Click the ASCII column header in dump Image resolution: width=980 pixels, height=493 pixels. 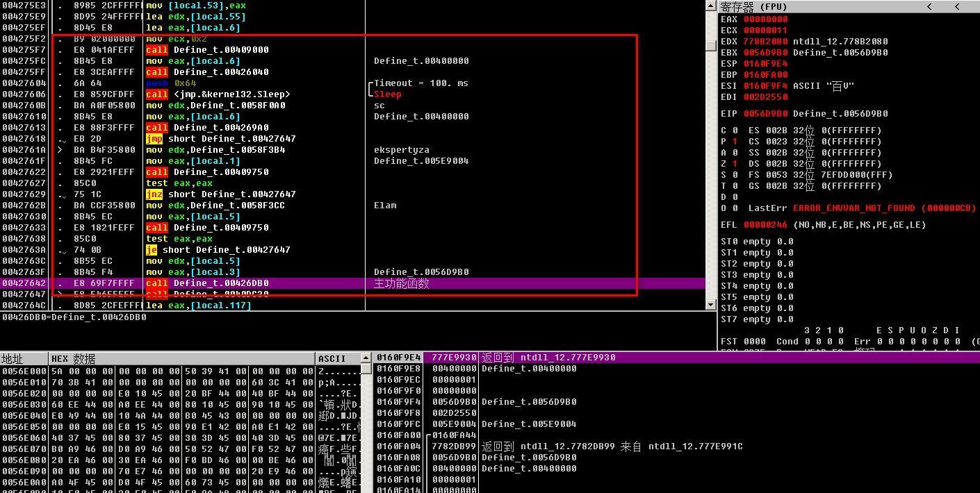[x=332, y=358]
